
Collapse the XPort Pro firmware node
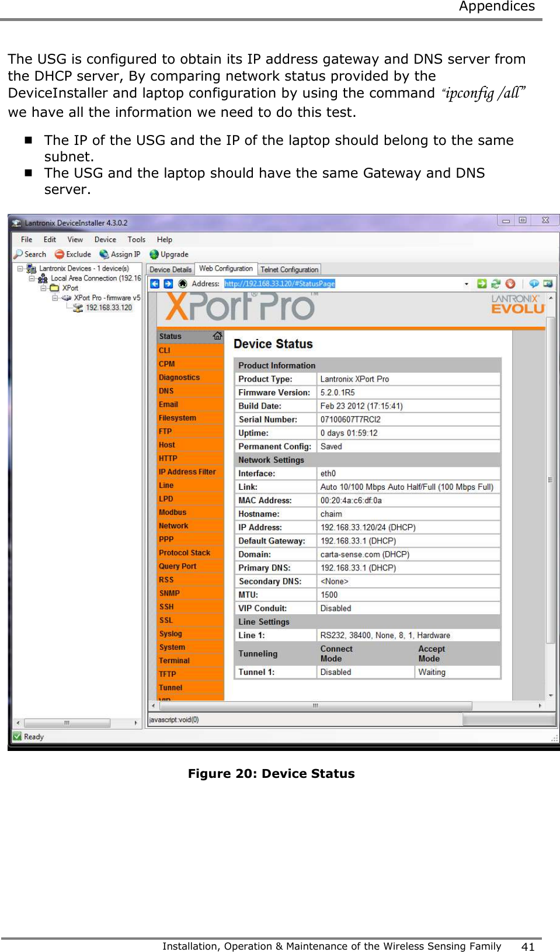pyautogui.click(x=55, y=297)
